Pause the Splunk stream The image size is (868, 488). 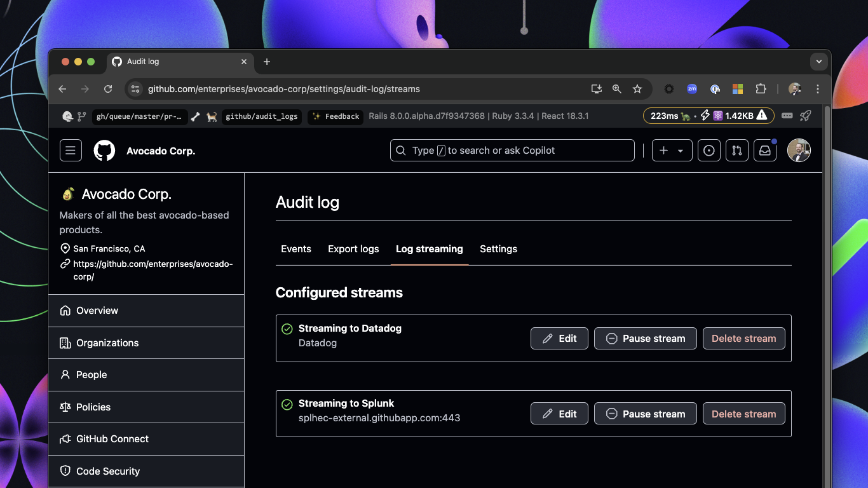pyautogui.click(x=645, y=414)
